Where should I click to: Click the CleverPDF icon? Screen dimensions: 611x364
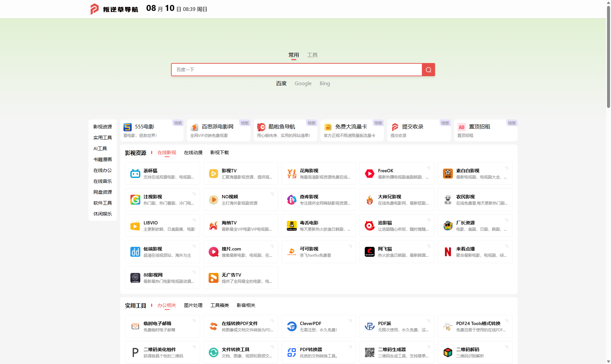coord(292,326)
